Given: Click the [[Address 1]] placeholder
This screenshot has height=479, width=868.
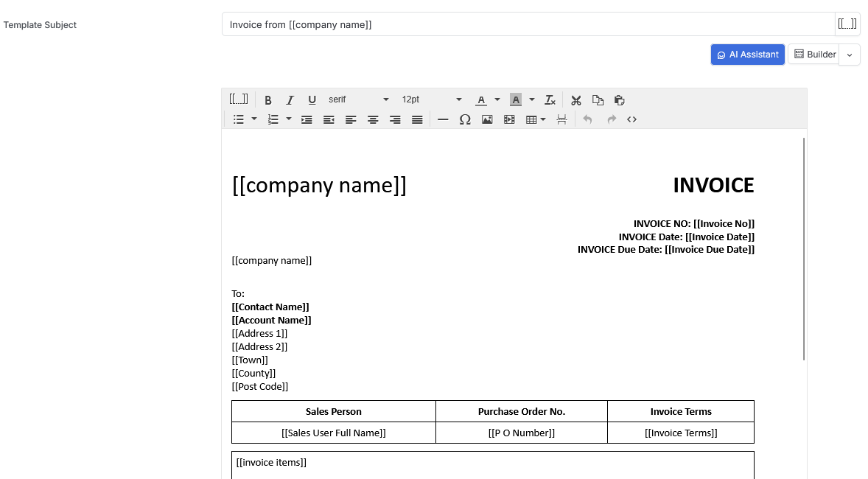Looking at the screenshot, I should pyautogui.click(x=259, y=333).
